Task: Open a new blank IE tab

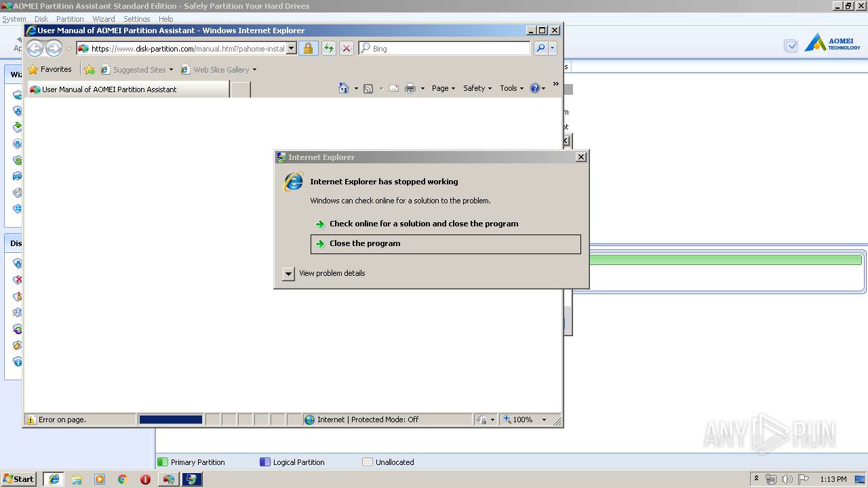Action: [241, 89]
